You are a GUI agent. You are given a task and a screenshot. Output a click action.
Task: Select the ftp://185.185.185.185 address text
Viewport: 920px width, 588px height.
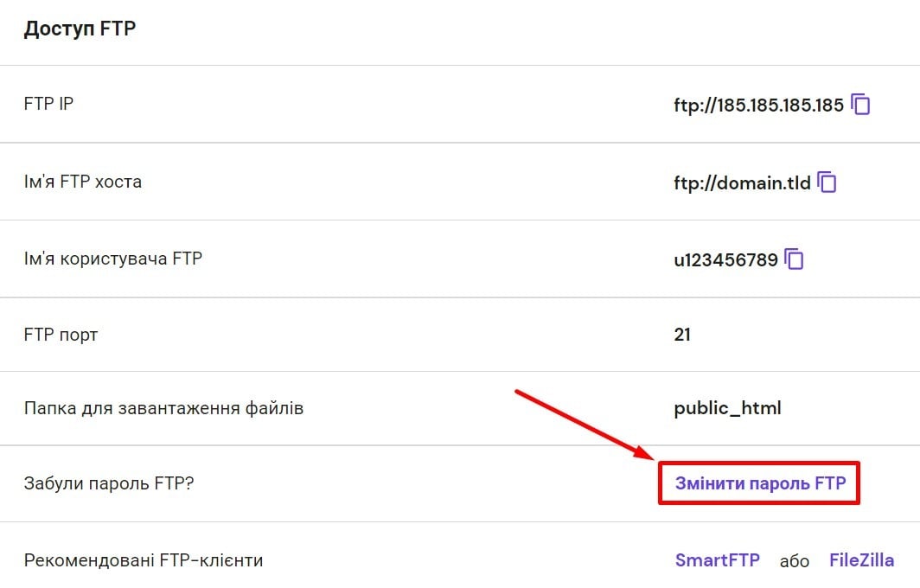[x=758, y=105]
